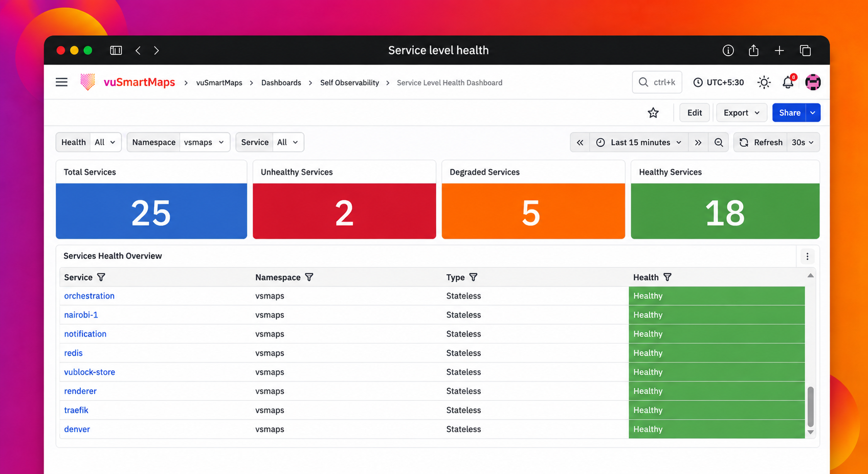Viewport: 868px width, 474px height.
Task: Go to Dashboards breadcrumb
Action: (x=281, y=83)
